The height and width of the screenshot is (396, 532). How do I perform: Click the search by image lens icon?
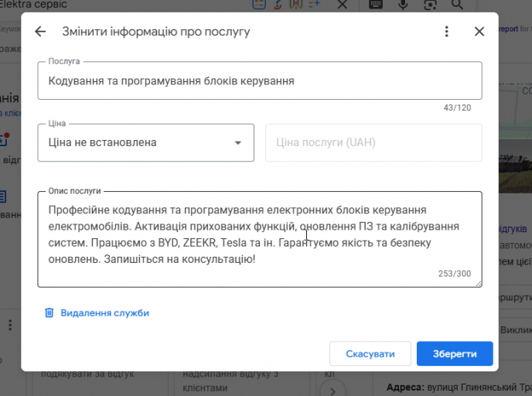pyautogui.click(x=430, y=4)
